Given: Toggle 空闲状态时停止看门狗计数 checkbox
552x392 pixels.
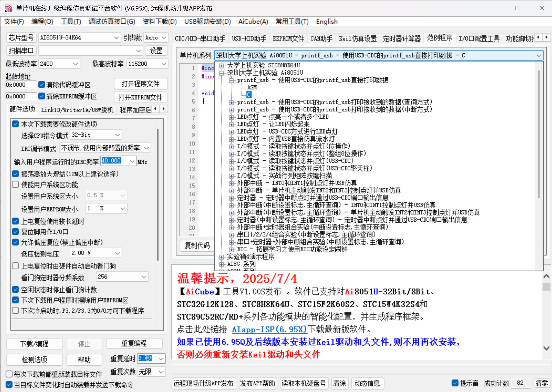Looking at the screenshot, I should point(15,289).
